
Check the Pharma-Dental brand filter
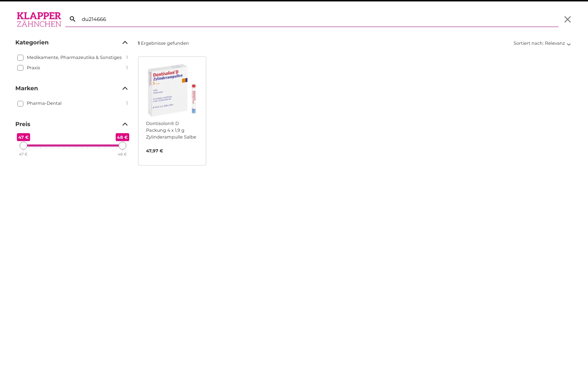click(21, 103)
